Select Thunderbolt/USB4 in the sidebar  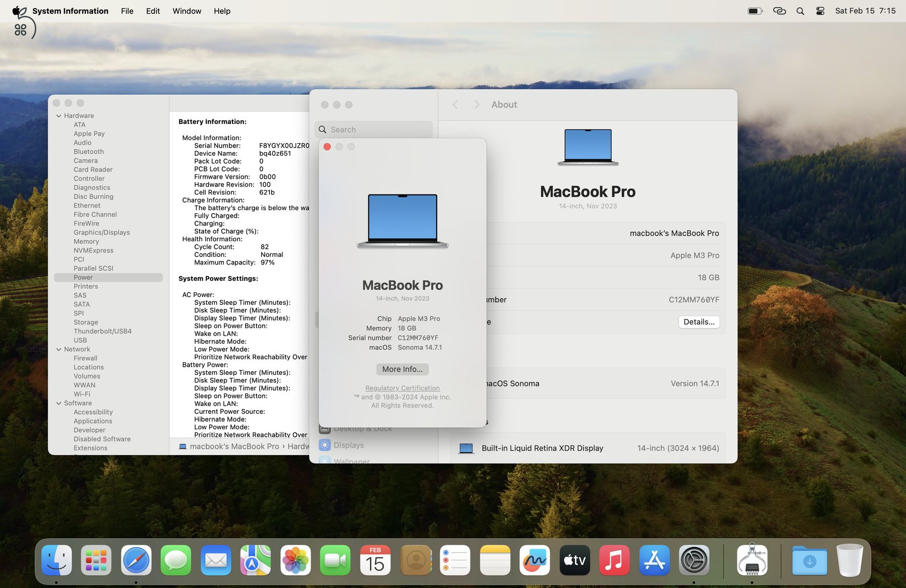[102, 332]
